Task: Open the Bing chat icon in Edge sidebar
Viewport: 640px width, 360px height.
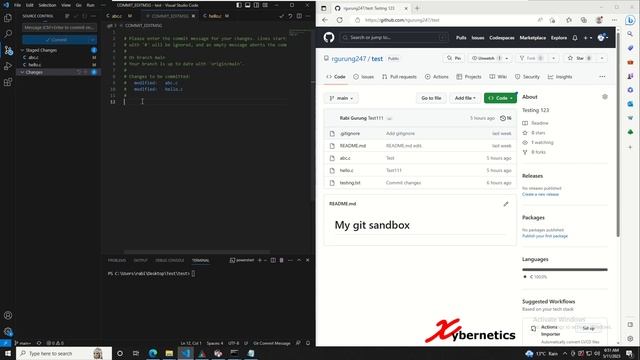Action: (x=630, y=20)
